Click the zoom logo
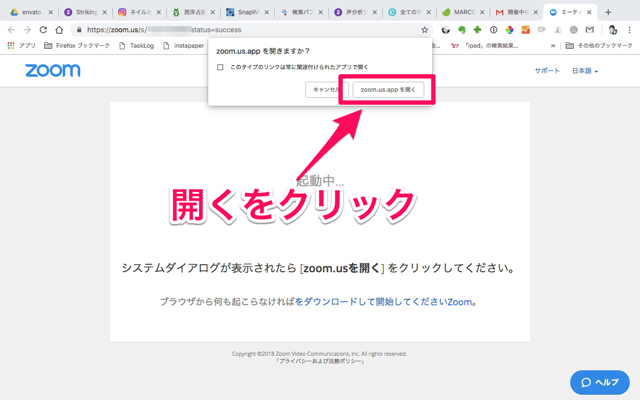 (x=53, y=71)
